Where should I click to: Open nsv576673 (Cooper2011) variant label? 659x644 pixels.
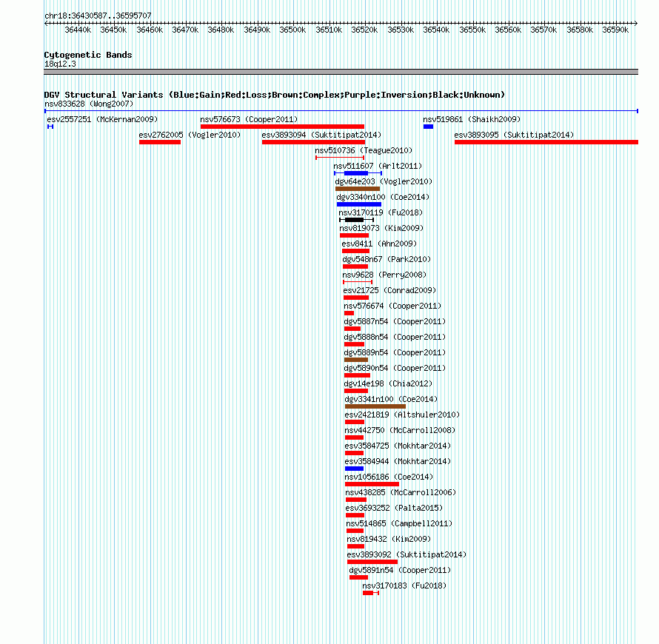pyautogui.click(x=249, y=119)
